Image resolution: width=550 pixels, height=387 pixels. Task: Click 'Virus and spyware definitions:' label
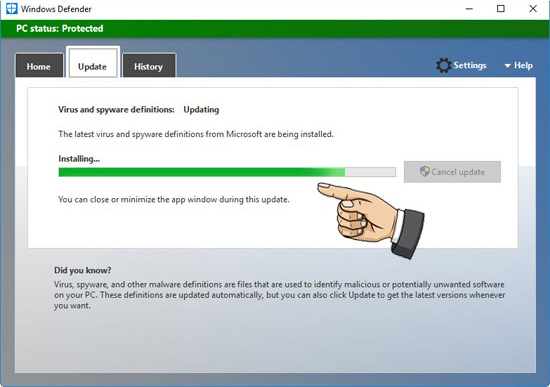(x=116, y=110)
